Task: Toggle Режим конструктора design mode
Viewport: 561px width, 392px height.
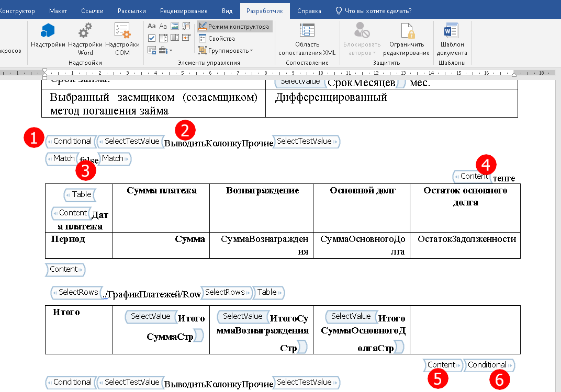Action: [x=234, y=27]
